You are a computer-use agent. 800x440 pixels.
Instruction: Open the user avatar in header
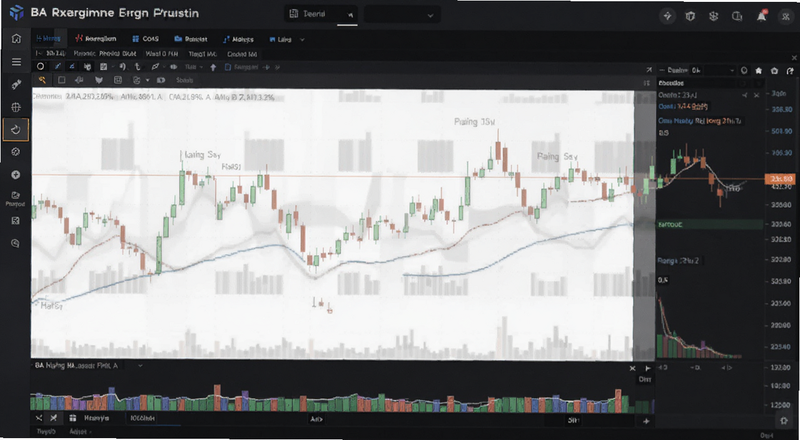pos(785,16)
